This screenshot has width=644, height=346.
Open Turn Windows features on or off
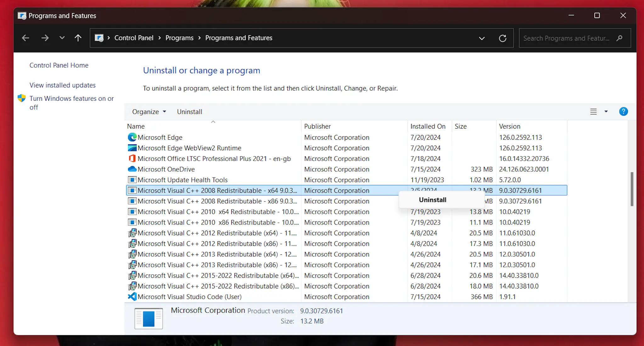tap(71, 103)
